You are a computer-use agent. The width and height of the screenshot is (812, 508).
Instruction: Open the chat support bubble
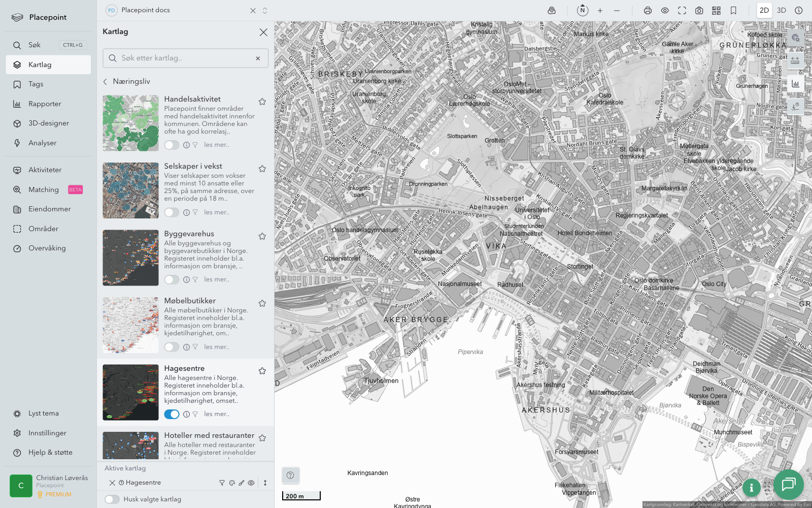click(x=788, y=484)
